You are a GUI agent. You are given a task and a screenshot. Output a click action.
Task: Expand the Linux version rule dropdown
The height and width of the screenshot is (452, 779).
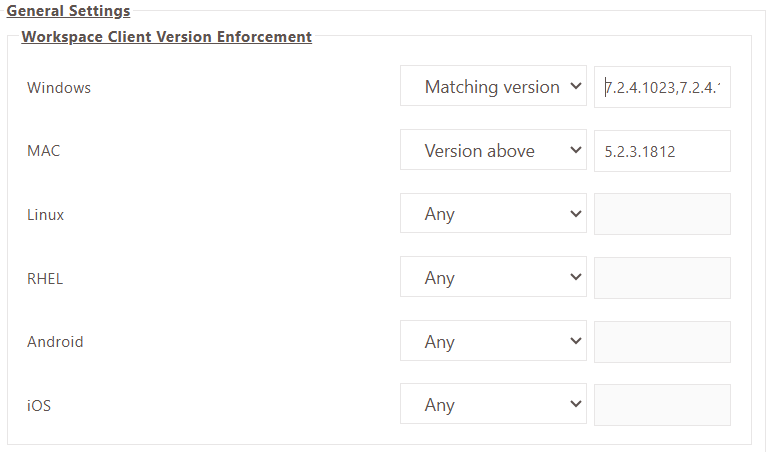[x=493, y=214]
